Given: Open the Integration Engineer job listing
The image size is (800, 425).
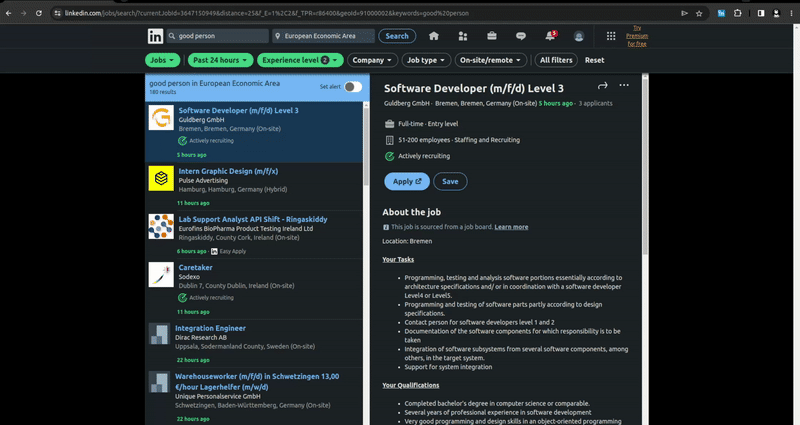Looking at the screenshot, I should point(210,328).
